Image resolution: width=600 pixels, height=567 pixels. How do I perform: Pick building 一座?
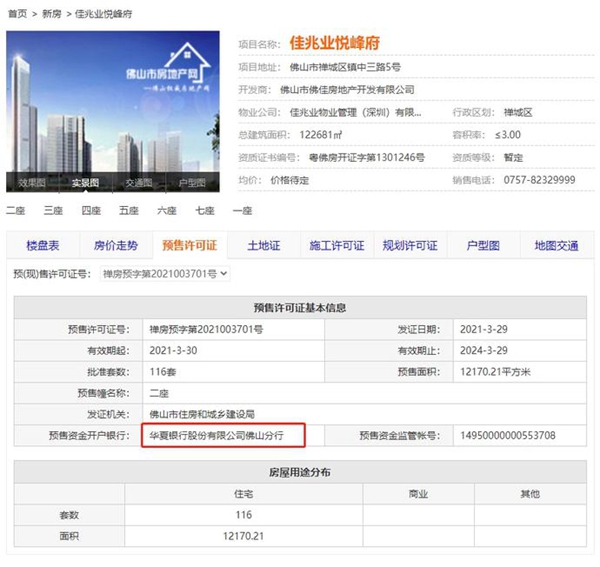tap(243, 210)
